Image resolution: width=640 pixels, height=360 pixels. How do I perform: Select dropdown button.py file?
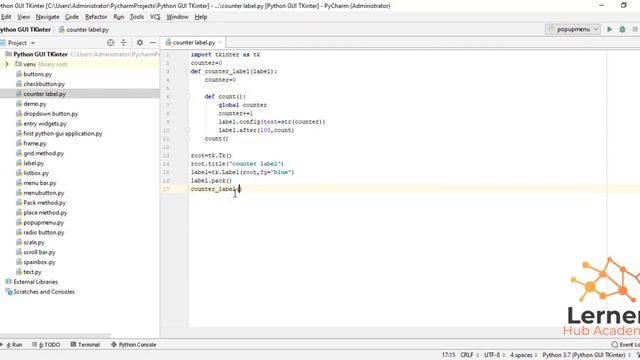coord(51,113)
